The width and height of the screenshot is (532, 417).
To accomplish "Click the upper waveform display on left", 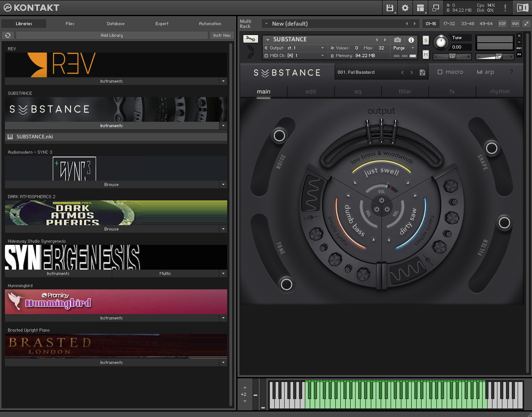I will 312,193.
